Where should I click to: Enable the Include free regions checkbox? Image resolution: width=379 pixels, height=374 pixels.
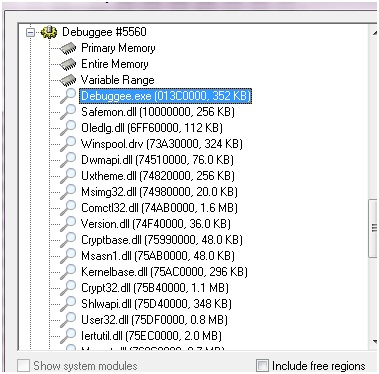click(x=262, y=366)
